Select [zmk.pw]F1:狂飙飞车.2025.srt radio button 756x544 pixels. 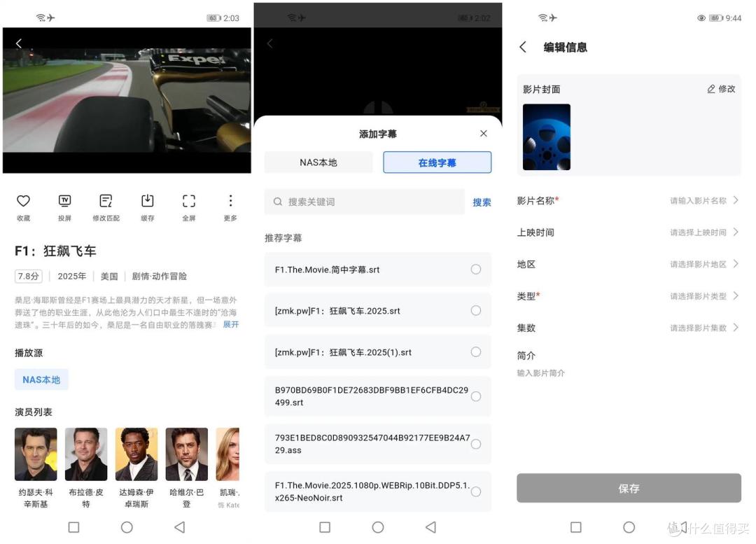pyautogui.click(x=476, y=311)
